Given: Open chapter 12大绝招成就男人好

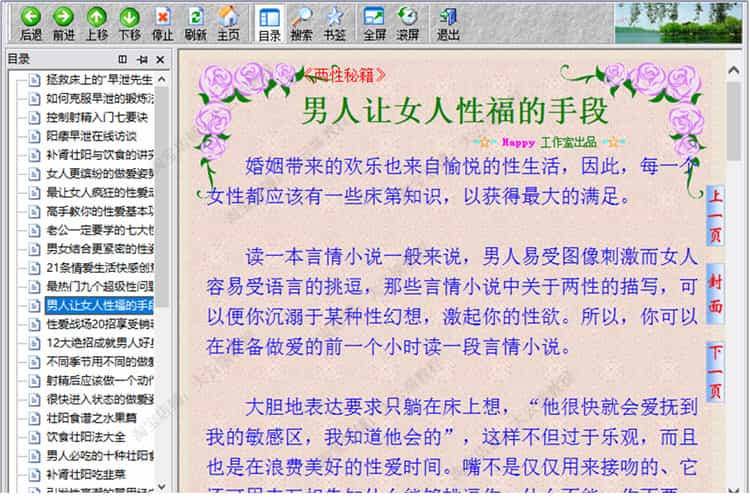Looking at the screenshot, I should tap(100, 343).
